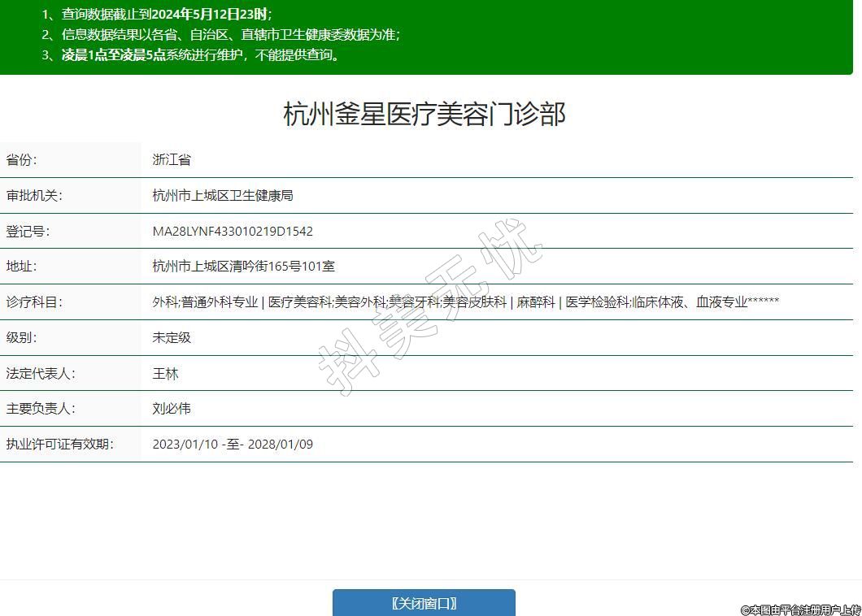Click the 执业许可证有效期 row label
Viewport: 862px width, 616px height.
(60, 445)
